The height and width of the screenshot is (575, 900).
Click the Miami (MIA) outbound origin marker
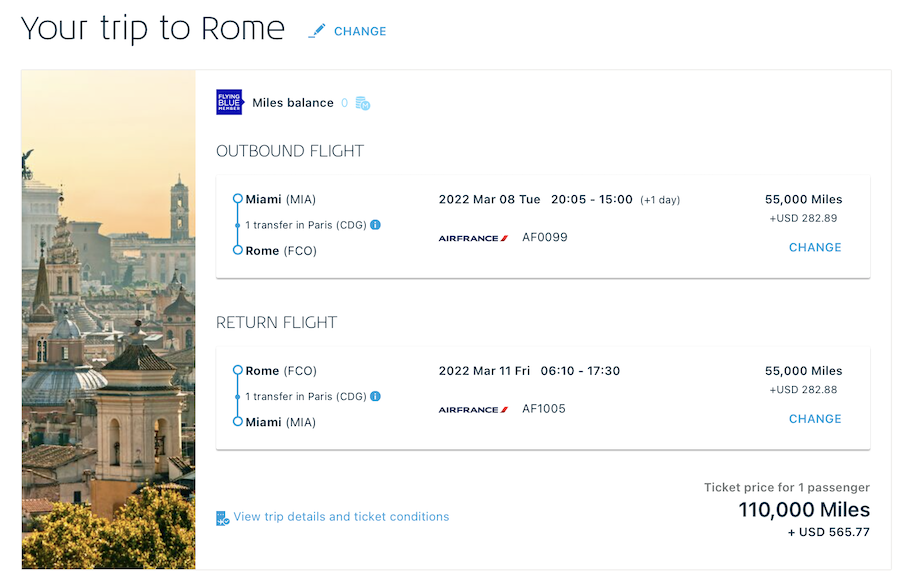pos(238,199)
